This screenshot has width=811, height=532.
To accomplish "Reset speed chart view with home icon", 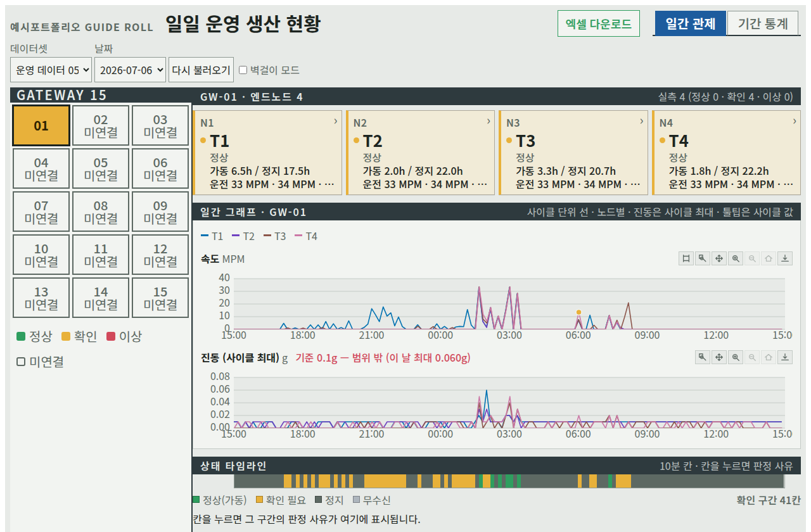I will tap(769, 258).
